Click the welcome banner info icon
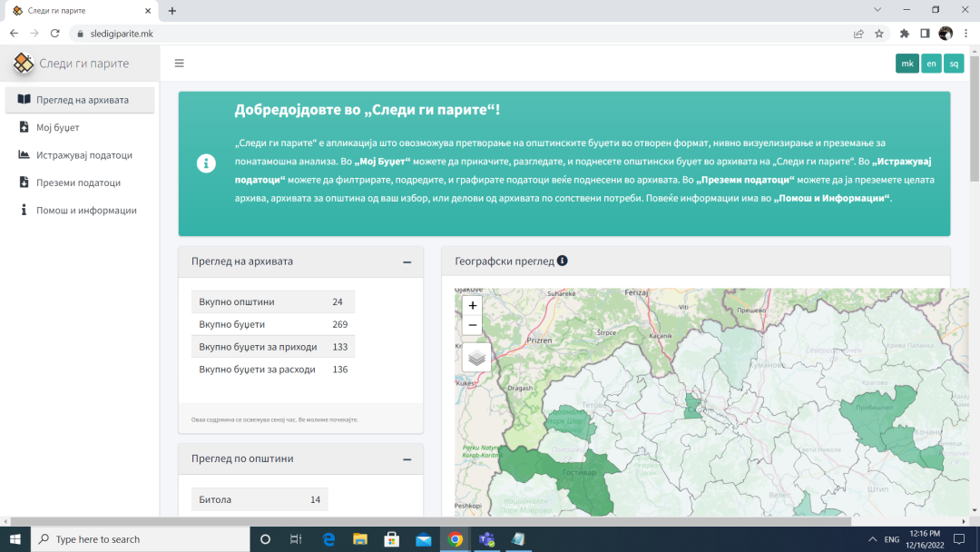The image size is (980, 552). [x=206, y=163]
